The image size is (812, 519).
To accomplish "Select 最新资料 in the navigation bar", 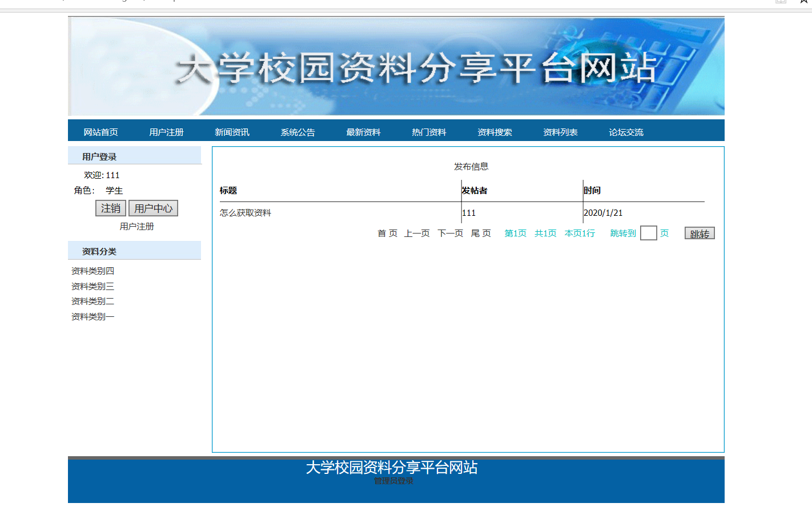I will 363,132.
